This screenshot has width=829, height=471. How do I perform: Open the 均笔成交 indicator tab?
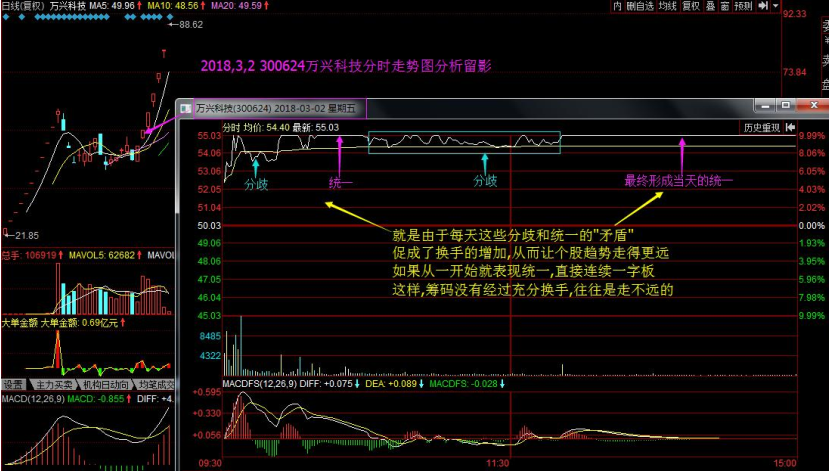(156, 384)
